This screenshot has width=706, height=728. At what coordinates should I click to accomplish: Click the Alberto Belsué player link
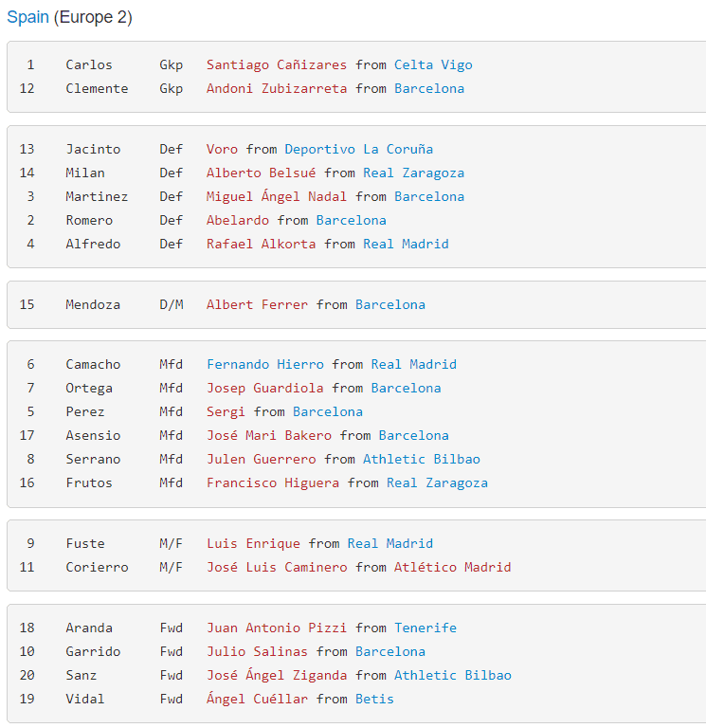[x=261, y=173]
